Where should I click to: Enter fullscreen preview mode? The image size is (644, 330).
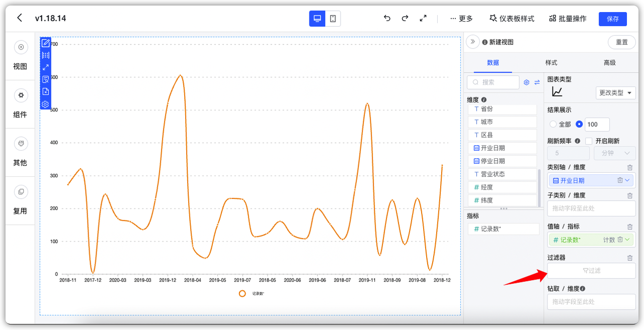click(423, 19)
